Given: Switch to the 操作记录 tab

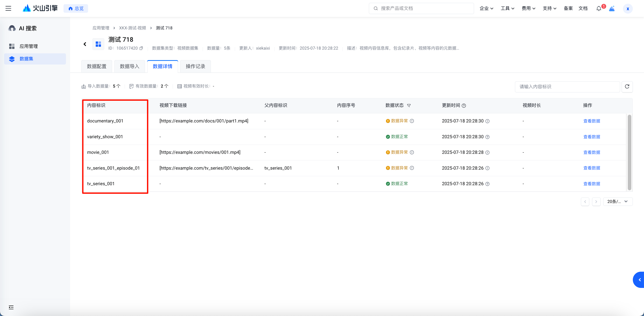Looking at the screenshot, I should [x=195, y=66].
